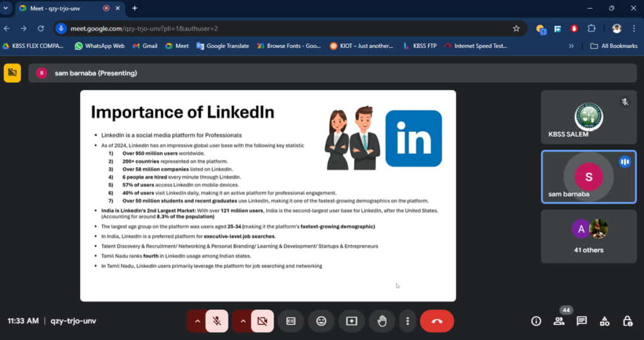
Task: Open Chrome profile avatar
Action: [x=616, y=29]
